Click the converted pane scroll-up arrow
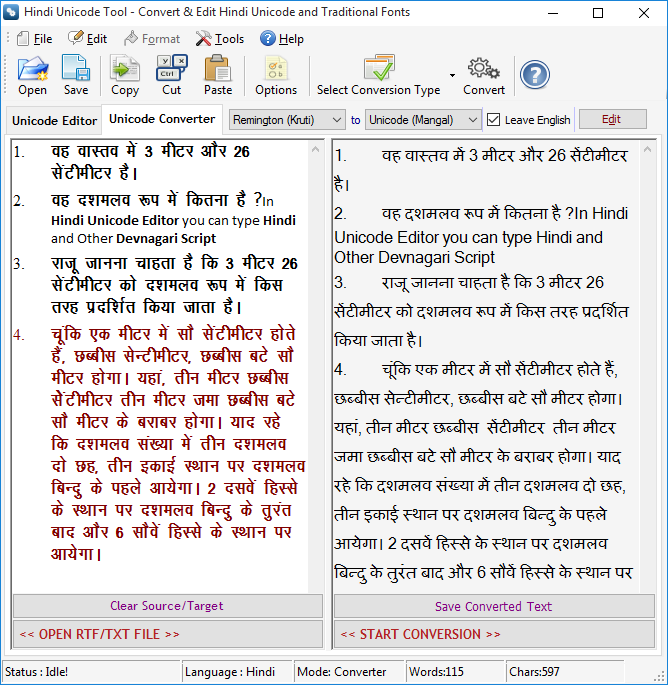The image size is (668, 685). (x=647, y=149)
